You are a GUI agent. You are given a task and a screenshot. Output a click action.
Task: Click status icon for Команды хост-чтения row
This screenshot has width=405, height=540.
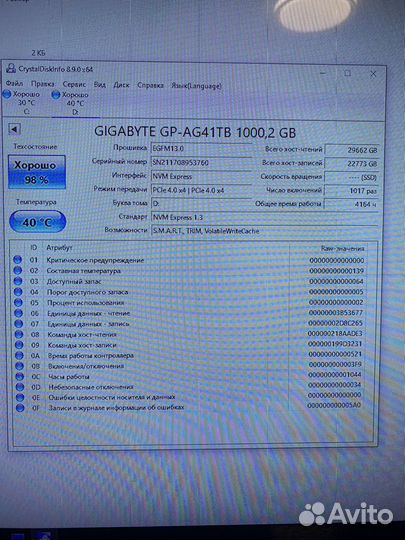(19, 334)
